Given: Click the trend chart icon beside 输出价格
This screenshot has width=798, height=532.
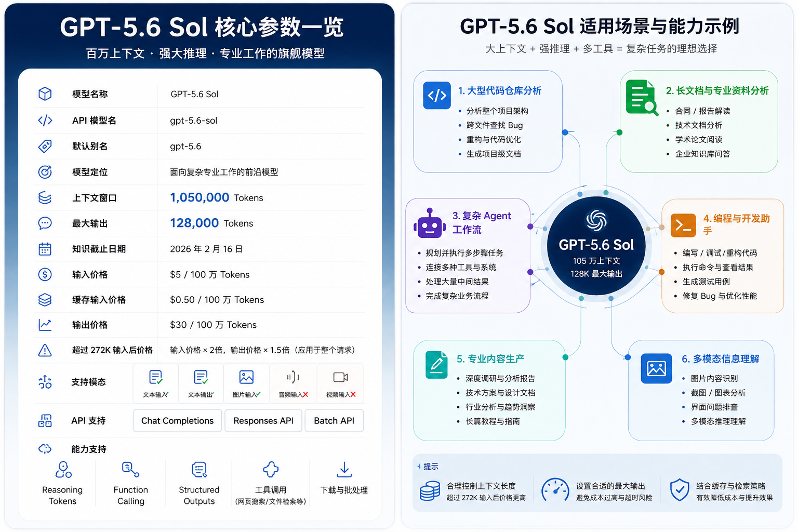Looking at the screenshot, I should pos(45,325).
